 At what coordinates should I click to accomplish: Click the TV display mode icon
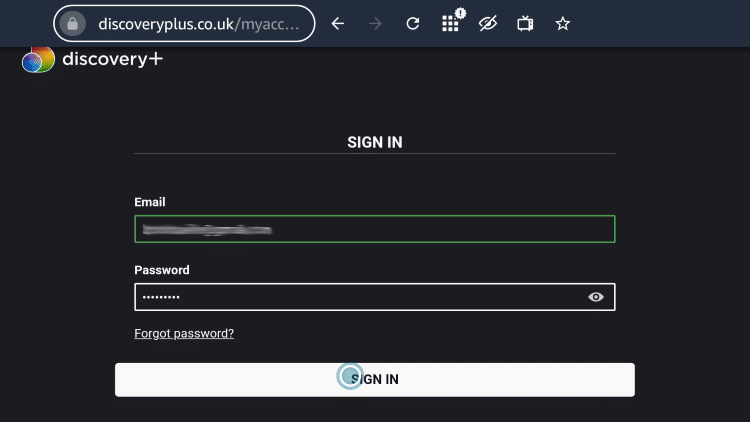(x=525, y=23)
